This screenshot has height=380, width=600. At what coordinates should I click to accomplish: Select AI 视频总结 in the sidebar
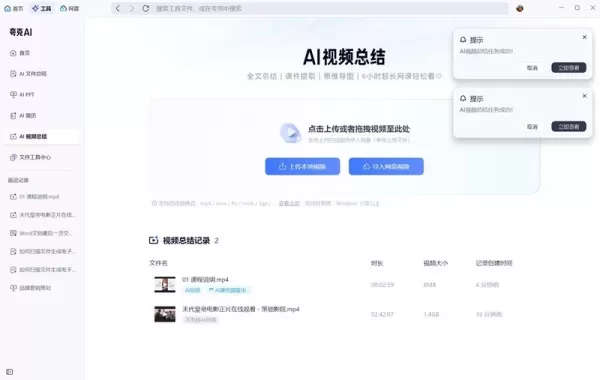click(41, 136)
